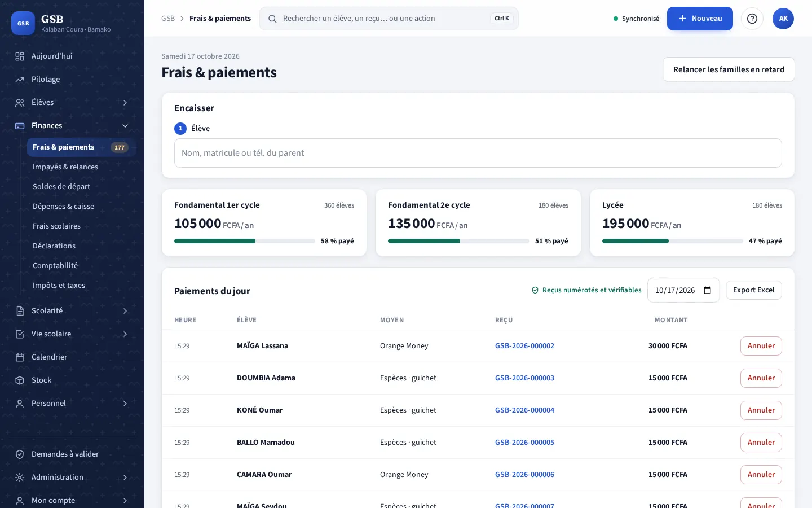Annuler the MAÏGA Lassana payment
812x508 pixels.
click(x=761, y=346)
